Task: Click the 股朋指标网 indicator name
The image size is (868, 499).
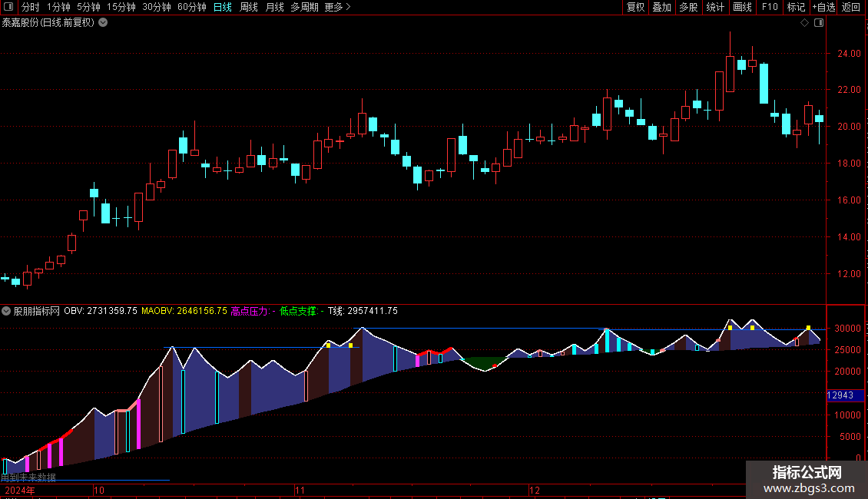Action: click(37, 311)
